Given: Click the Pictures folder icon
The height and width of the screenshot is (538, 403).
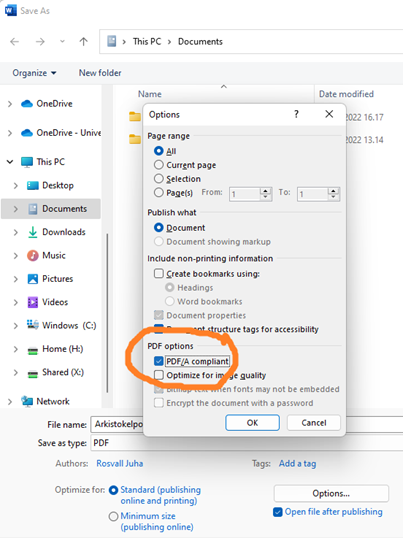Looking at the screenshot, I should click(x=33, y=279).
